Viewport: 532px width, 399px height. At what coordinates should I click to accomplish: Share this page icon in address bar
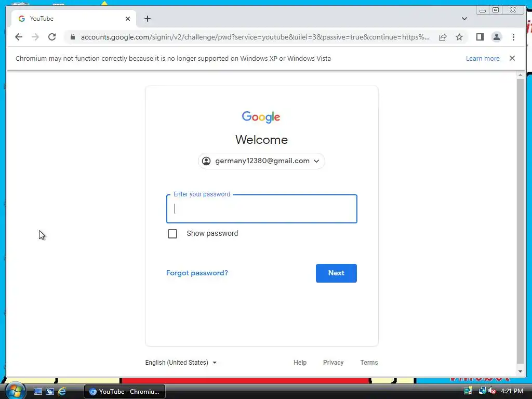pos(443,37)
